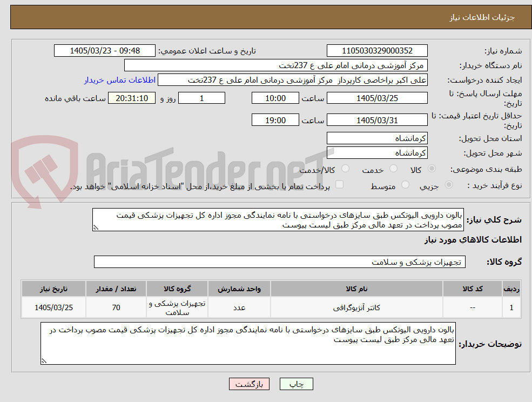532x402 pixels.
Task: Click the remaining days field showing 1
Action: point(201,98)
